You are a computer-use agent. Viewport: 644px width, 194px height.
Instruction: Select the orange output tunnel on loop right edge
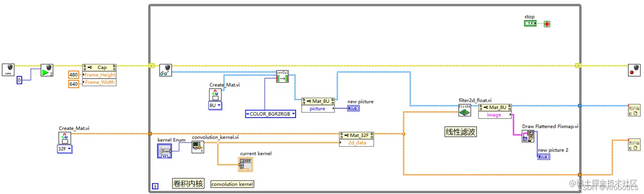click(x=579, y=174)
